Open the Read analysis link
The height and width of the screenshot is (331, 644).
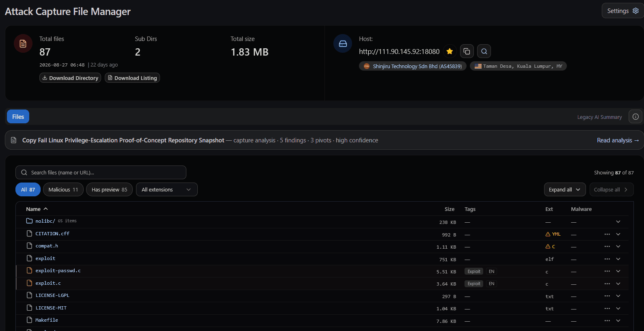tap(618, 140)
